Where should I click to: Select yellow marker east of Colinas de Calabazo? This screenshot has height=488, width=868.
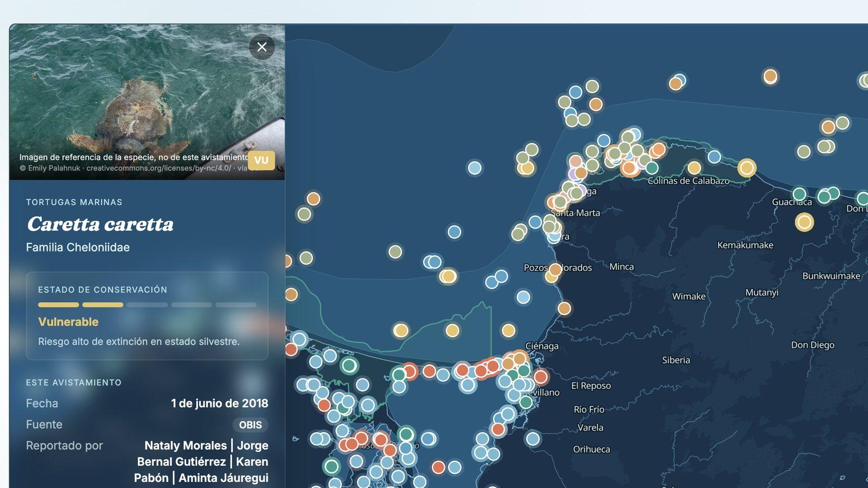click(x=746, y=168)
